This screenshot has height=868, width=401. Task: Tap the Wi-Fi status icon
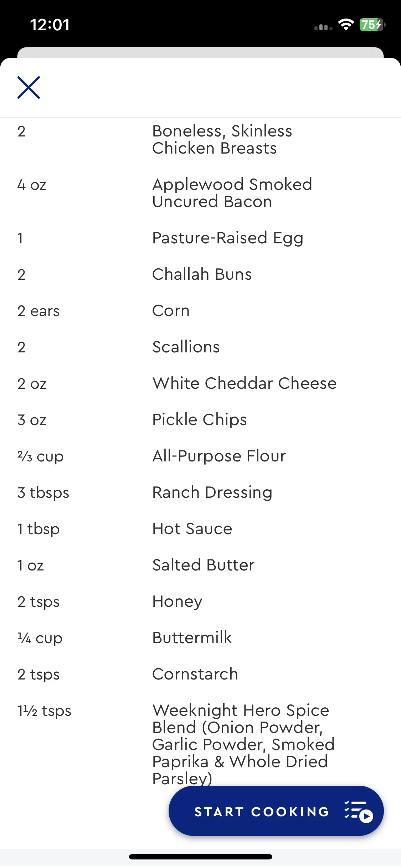tap(346, 25)
